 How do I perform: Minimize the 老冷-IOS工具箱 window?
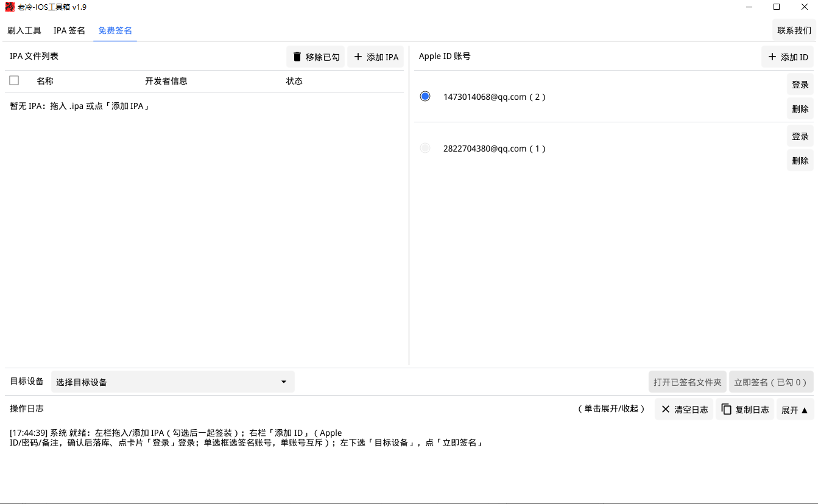749,7
